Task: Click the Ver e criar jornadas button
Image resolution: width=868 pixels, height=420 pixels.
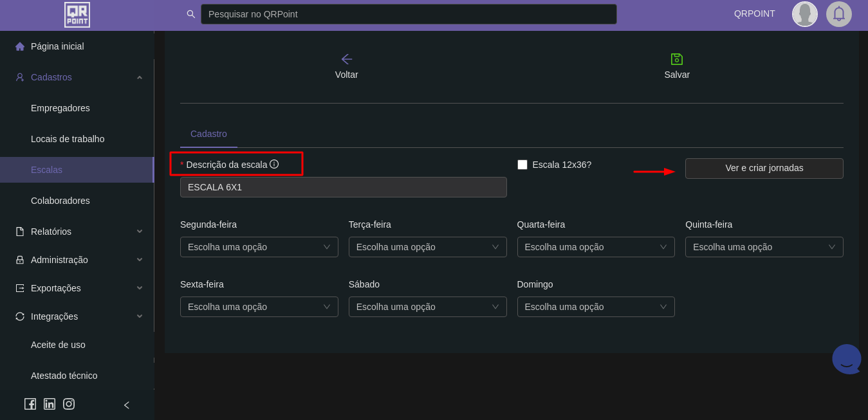Action: 764,168
